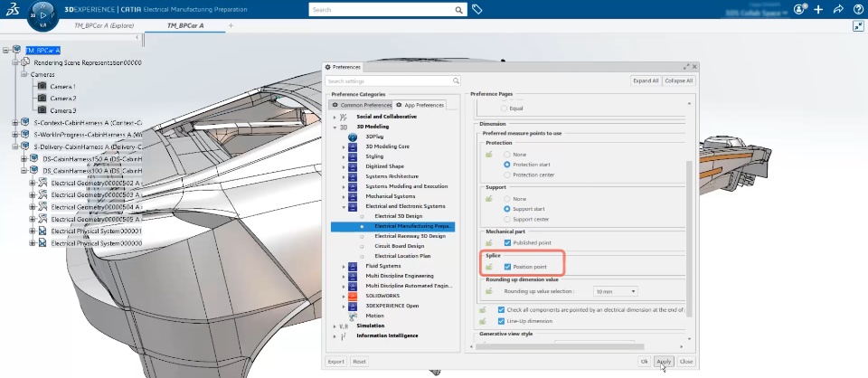868x378 pixels.
Task: Click the Search settings input field
Action: click(x=393, y=80)
